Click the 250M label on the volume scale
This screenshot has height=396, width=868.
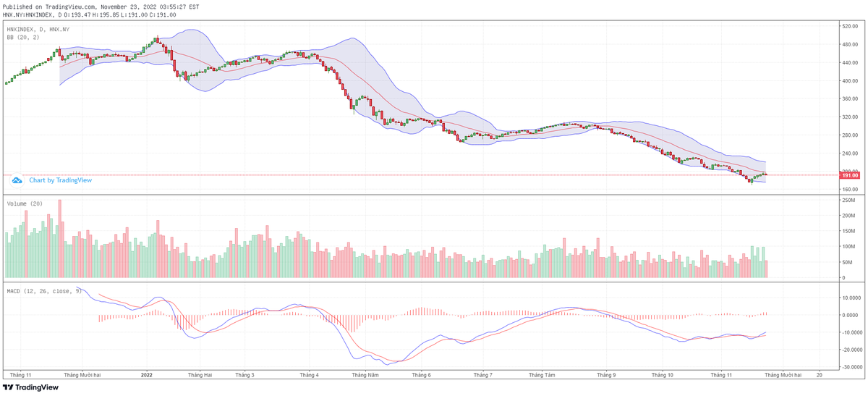[x=847, y=216]
